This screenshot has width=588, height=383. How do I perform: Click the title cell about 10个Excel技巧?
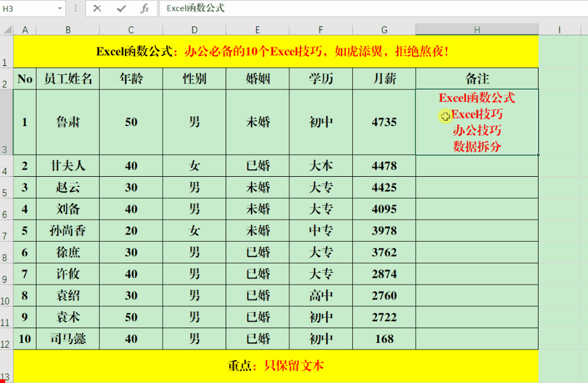tap(275, 51)
